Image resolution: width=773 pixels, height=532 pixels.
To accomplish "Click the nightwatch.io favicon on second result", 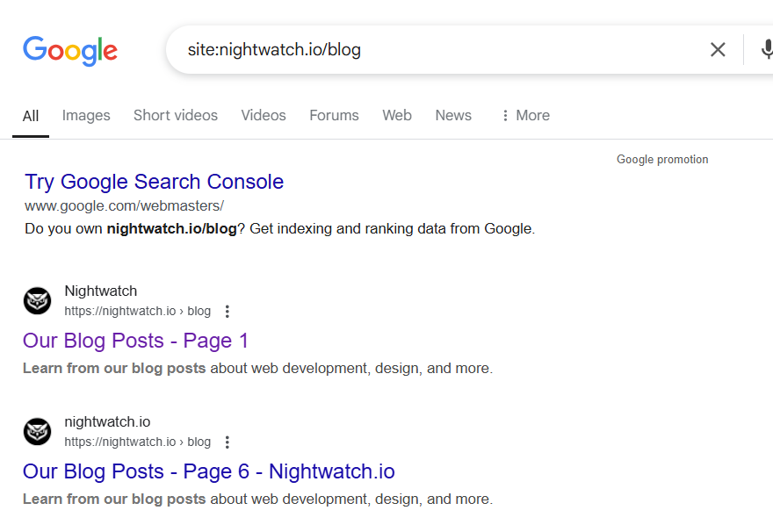I will pyautogui.click(x=37, y=431).
